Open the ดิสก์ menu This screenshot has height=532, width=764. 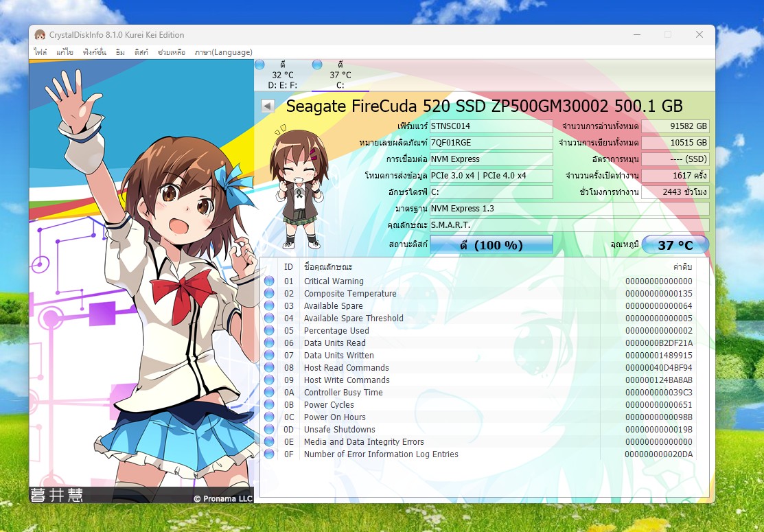click(141, 52)
